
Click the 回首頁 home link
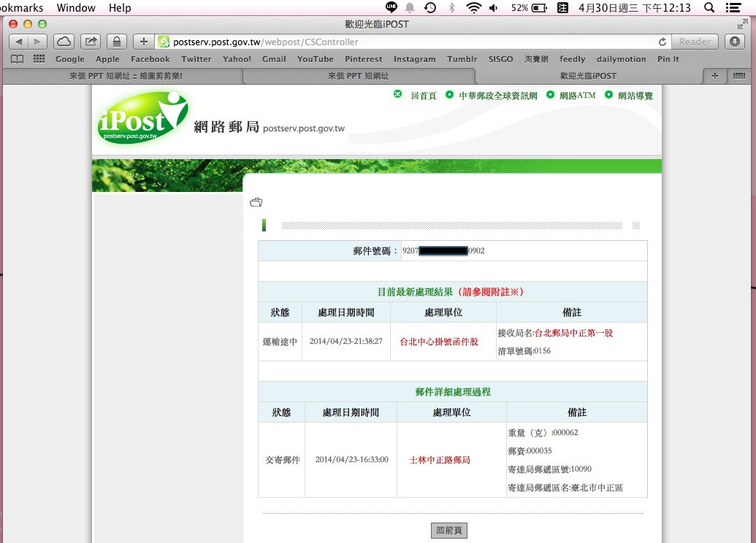pos(424,96)
